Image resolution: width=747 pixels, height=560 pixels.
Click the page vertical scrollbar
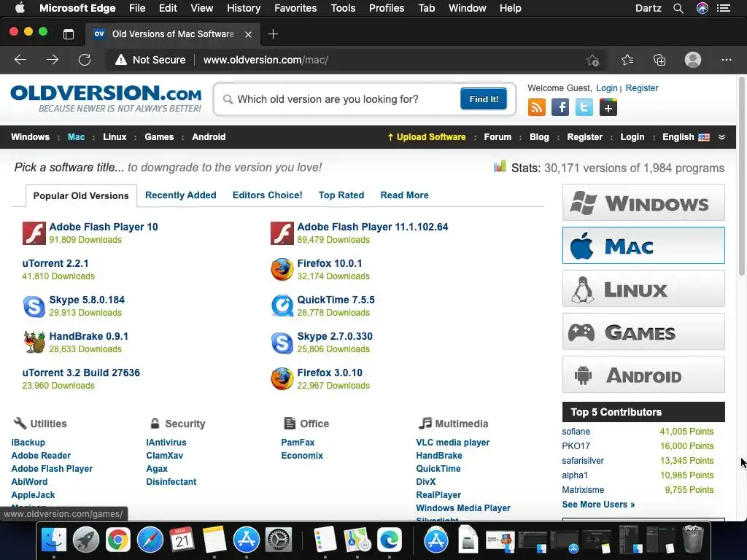coord(741,175)
